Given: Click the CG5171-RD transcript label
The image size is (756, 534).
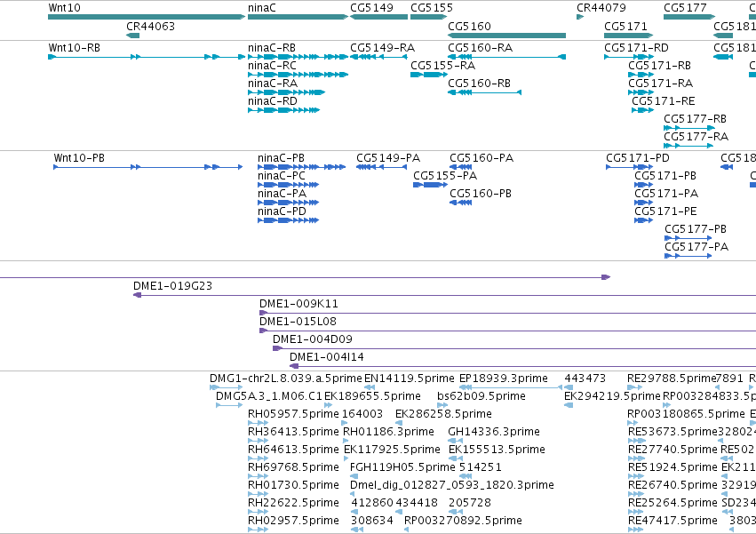Looking at the screenshot, I should [x=636, y=48].
